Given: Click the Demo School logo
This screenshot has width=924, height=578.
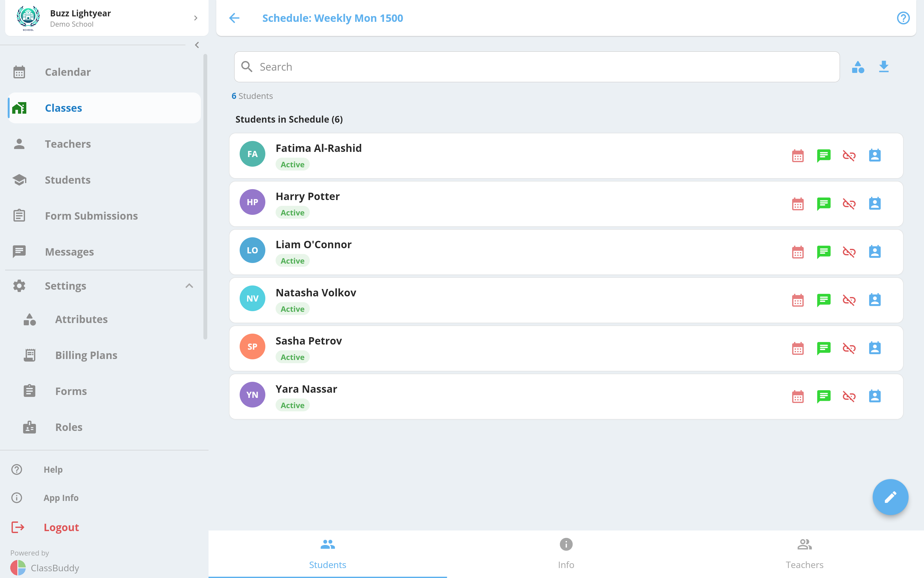Looking at the screenshot, I should click(28, 18).
